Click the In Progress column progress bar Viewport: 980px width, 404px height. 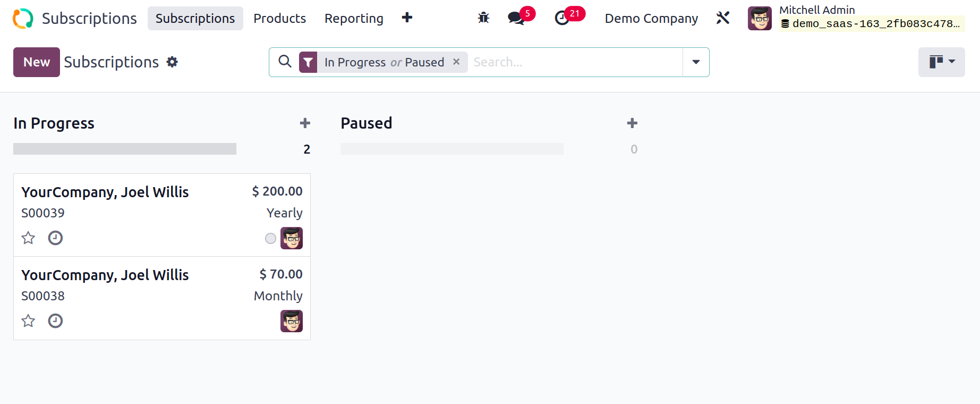pos(125,149)
